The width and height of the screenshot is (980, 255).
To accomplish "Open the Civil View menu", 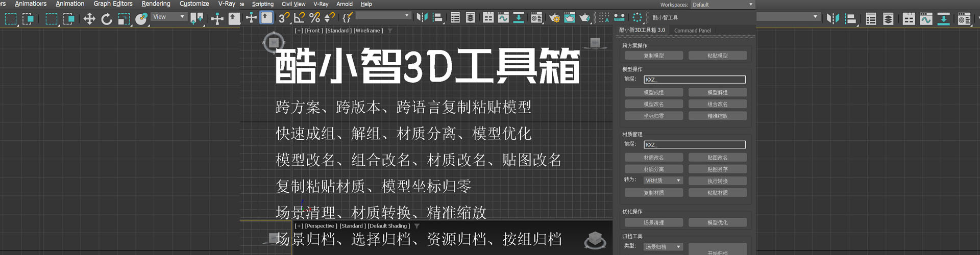I will tap(293, 4).
